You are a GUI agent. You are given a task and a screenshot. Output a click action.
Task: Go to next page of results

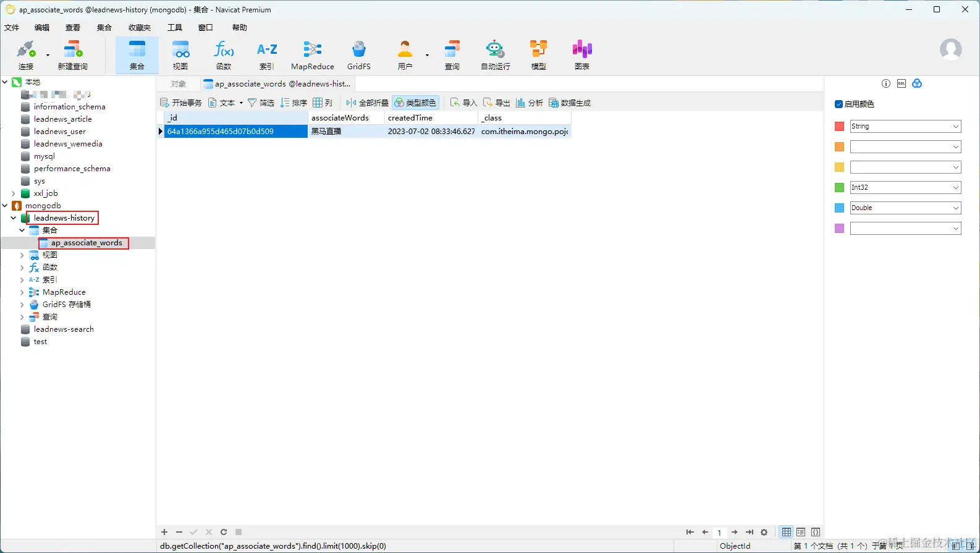[x=735, y=532]
